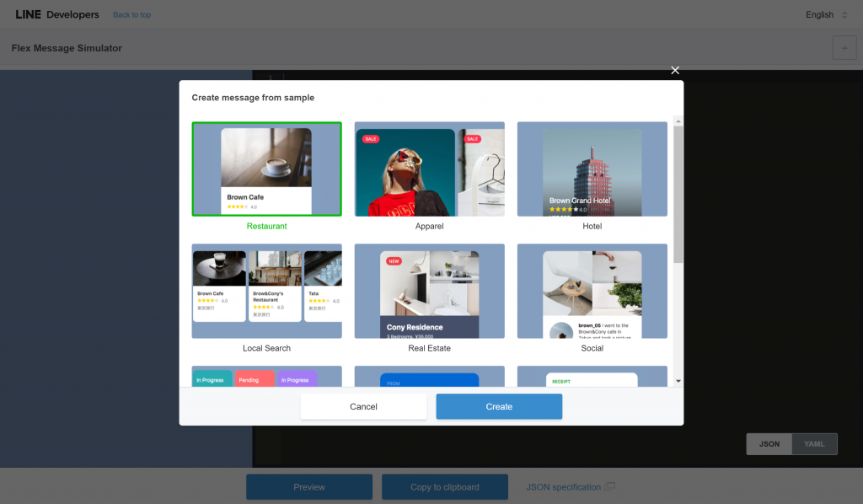Click the Real Estate label text

point(429,348)
